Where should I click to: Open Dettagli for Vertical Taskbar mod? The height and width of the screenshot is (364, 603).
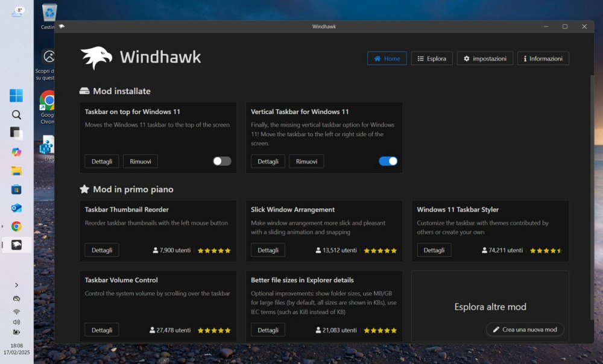click(268, 162)
